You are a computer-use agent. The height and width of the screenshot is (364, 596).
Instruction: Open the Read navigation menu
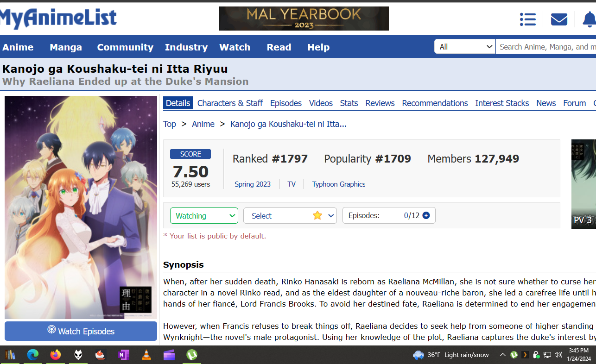(279, 47)
